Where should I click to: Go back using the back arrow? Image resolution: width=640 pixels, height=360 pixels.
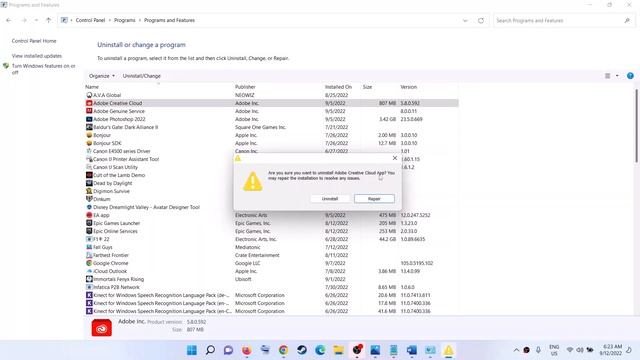[x=9, y=20]
